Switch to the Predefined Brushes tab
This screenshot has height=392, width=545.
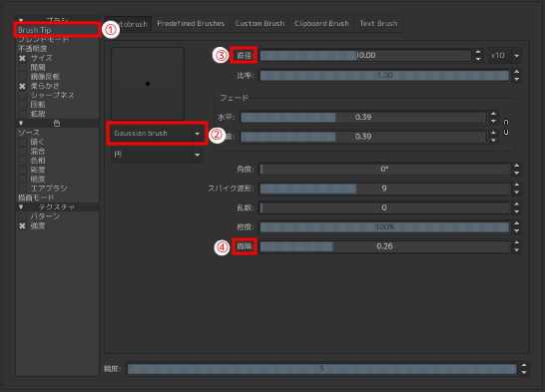tap(191, 24)
